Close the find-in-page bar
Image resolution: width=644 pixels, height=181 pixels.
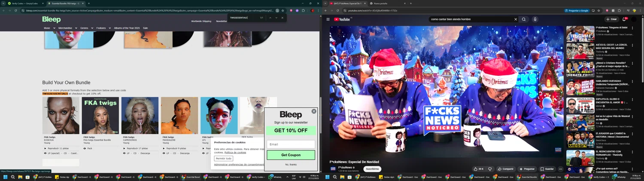pos(282,18)
